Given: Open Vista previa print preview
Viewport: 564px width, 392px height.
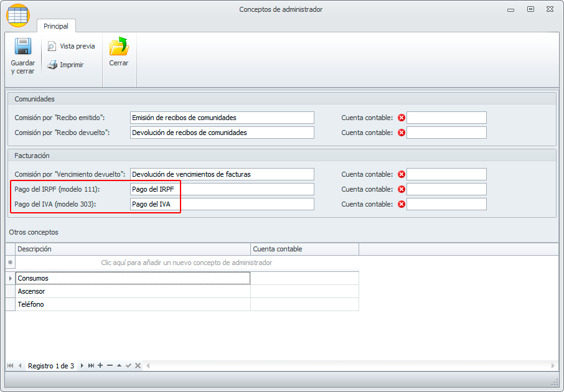Looking at the screenshot, I should [71, 47].
